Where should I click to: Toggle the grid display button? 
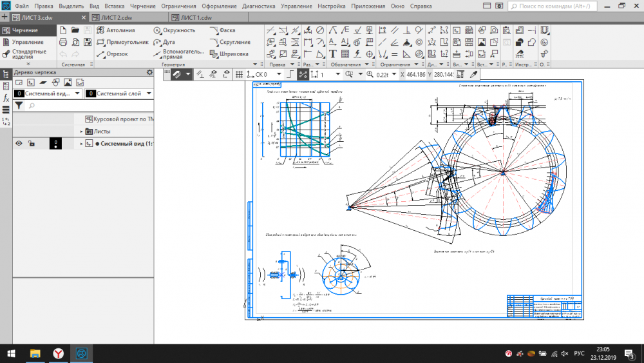(240, 75)
